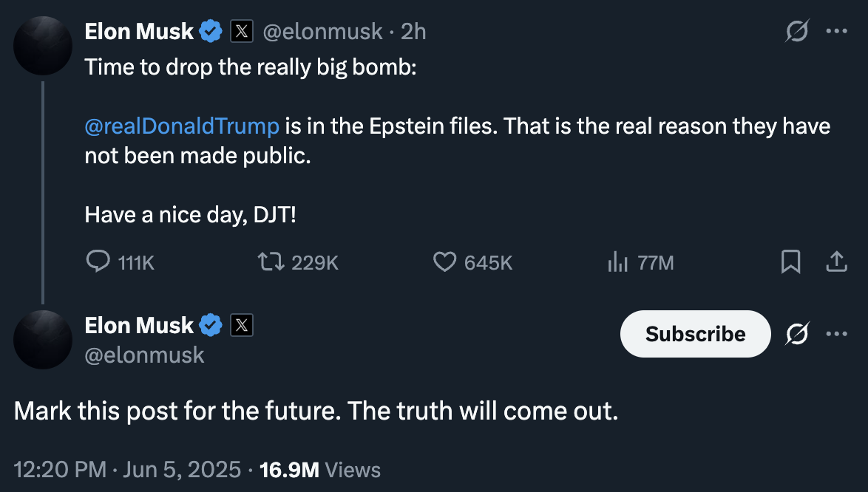Click the Grok icon beside the Subscribe button
Screen dimensions: 868x492
coord(797,335)
